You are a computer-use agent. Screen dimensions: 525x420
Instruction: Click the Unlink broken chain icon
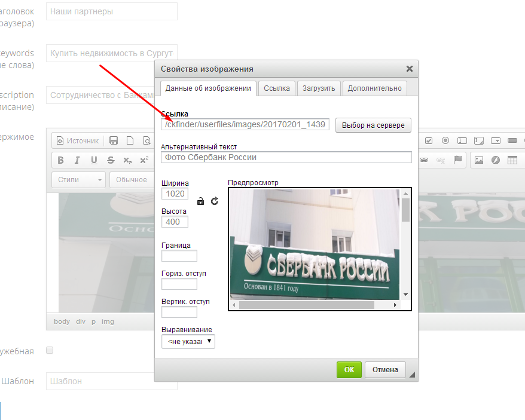click(441, 160)
